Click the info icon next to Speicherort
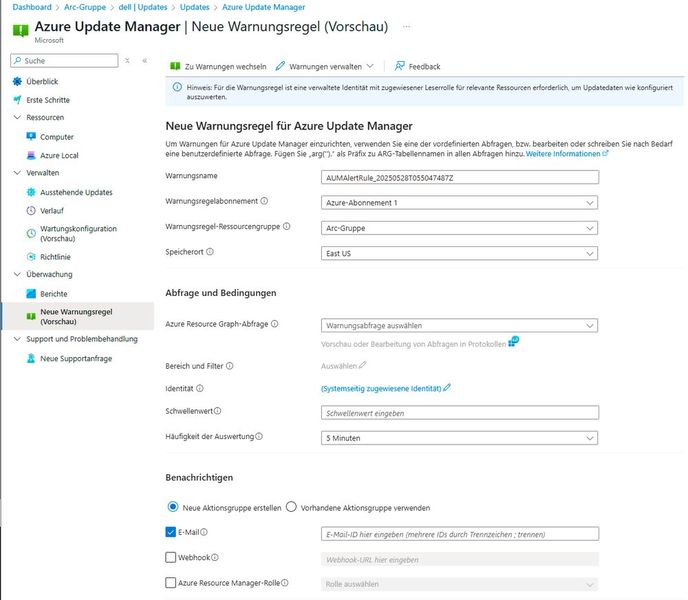 point(210,252)
